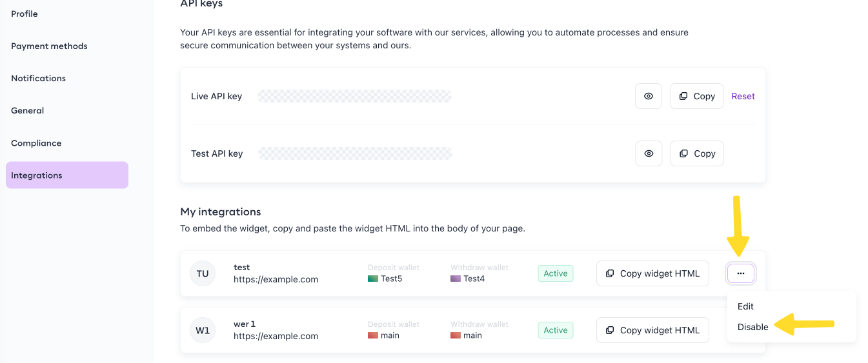
Task: Go to Payment methods in sidebar
Action: [49, 46]
